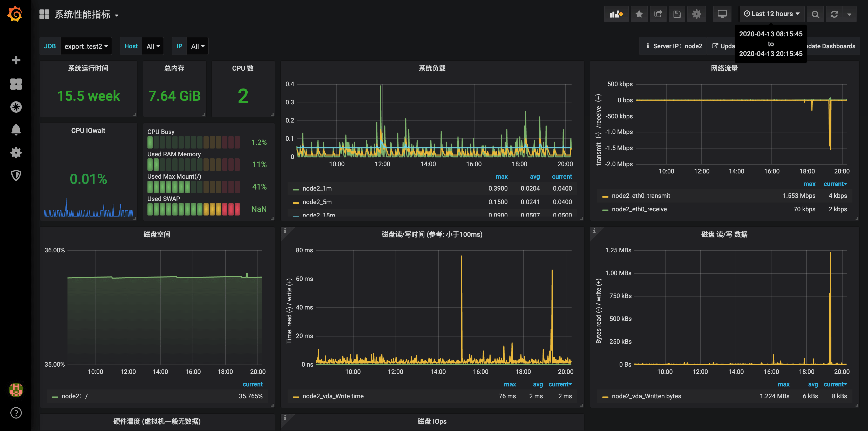Screen dimensions: 868x431
Task: Open the Dashboards icon in sidebar
Action: coord(16,84)
